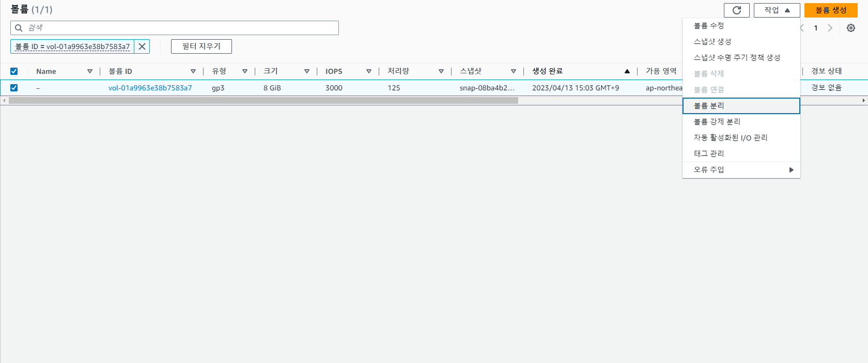Sort by 스냅샷 column arrow
This screenshot has width=868, height=363.
(514, 71)
